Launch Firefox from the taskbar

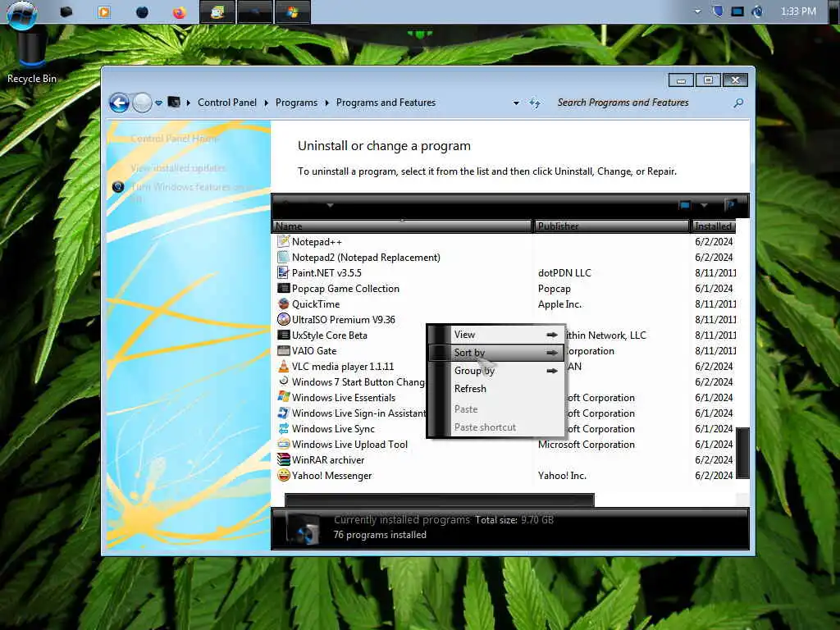point(179,11)
